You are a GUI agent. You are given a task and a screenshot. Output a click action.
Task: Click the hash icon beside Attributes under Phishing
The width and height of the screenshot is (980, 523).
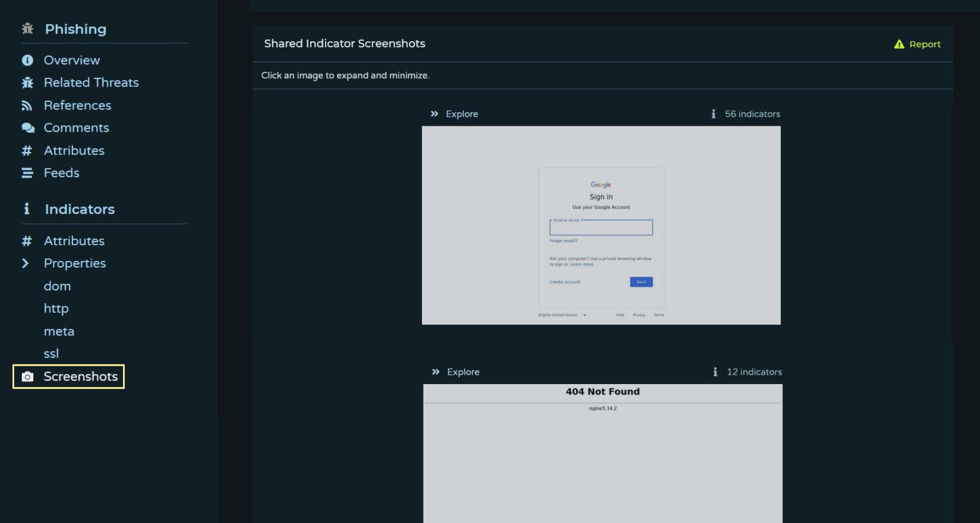click(27, 151)
